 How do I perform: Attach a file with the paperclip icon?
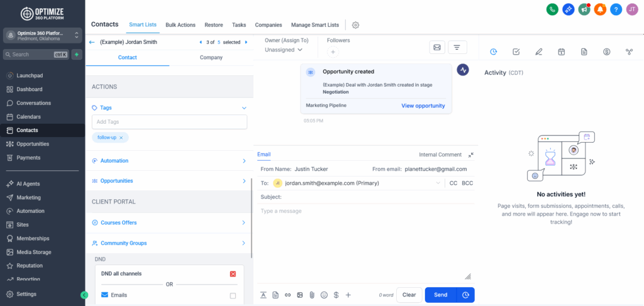[312, 295]
